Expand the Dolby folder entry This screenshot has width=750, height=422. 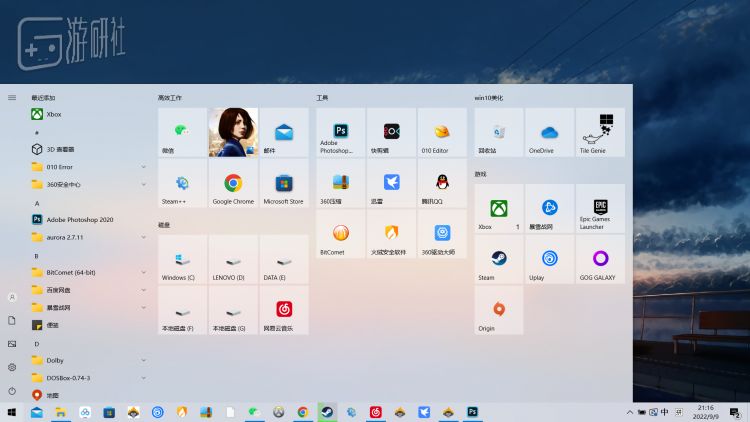point(88,360)
